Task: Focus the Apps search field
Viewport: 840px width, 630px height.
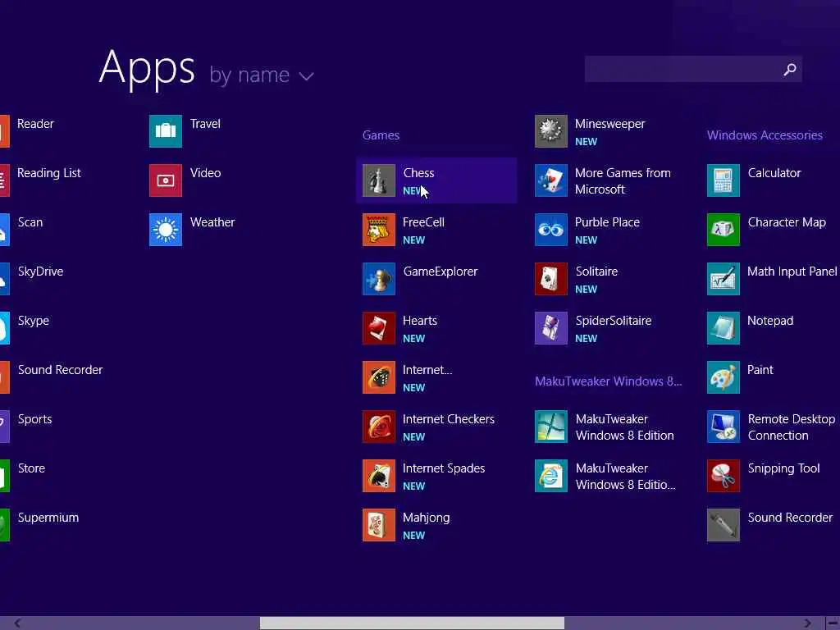Action: pos(693,69)
